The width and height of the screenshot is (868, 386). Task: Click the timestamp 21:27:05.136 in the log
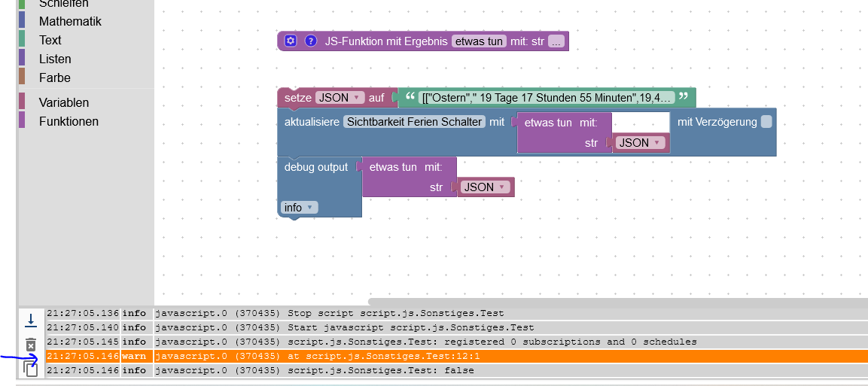pos(83,314)
